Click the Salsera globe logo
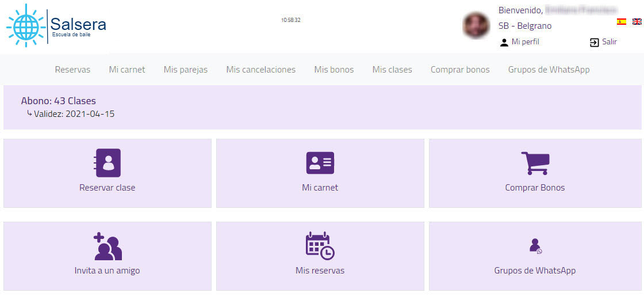Image resolution: width=644 pixels, height=304 pixels. pyautogui.click(x=26, y=25)
